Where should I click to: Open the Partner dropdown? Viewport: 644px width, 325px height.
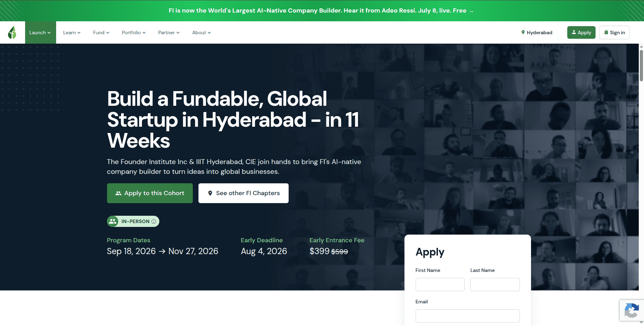pos(169,32)
